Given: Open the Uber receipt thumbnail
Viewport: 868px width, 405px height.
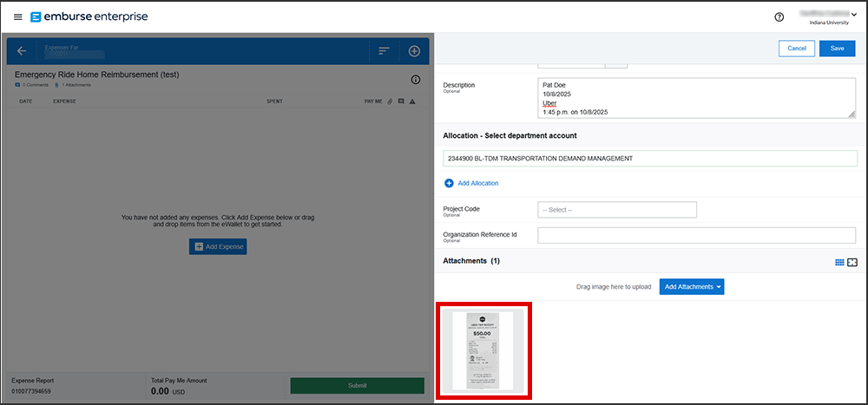Looking at the screenshot, I should pyautogui.click(x=483, y=350).
